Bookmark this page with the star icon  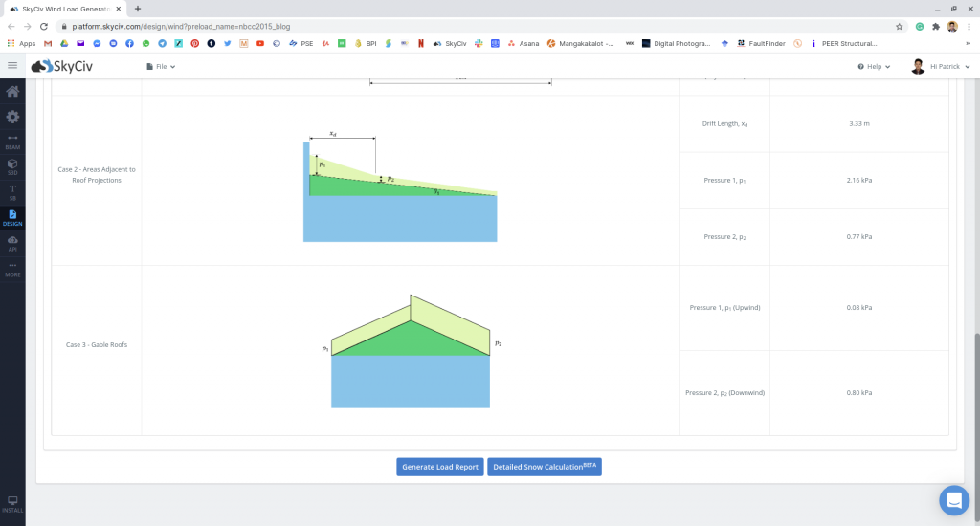pos(900,27)
